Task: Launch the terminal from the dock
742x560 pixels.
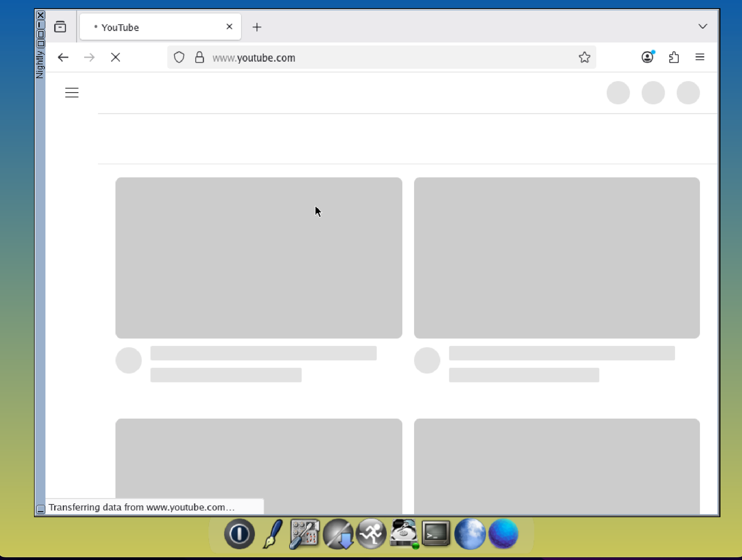Action: (436, 533)
